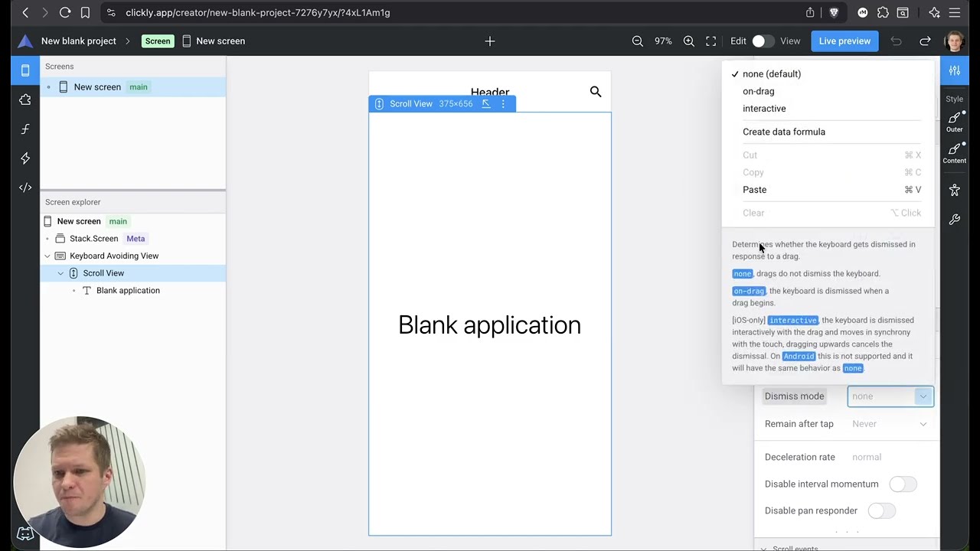This screenshot has height=551, width=980.
Task: Open the Scroll View three-dot menu
Action: point(503,104)
